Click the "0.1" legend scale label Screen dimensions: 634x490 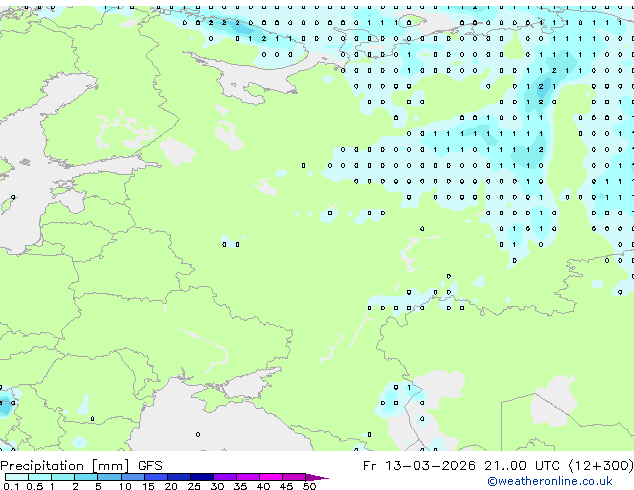11,486
